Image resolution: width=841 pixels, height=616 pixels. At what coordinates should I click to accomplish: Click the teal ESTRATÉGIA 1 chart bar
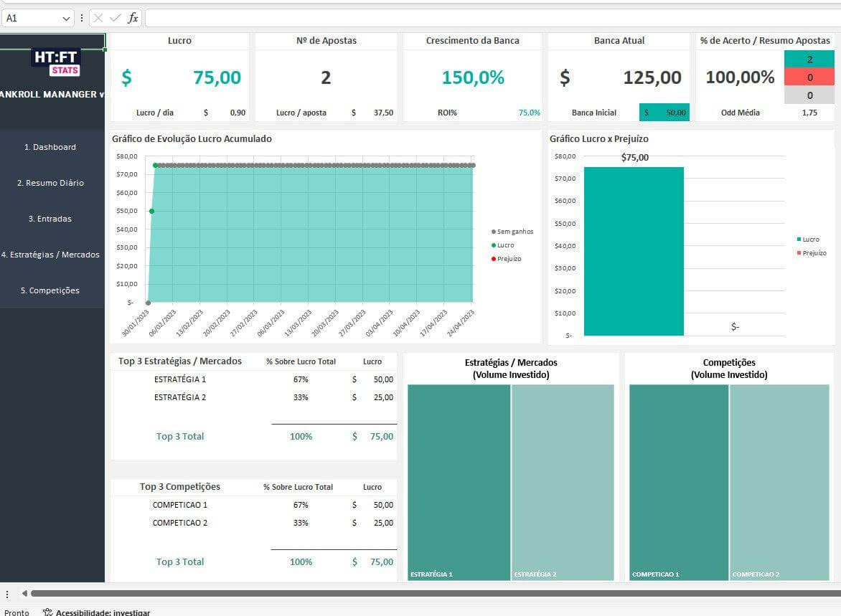point(457,480)
